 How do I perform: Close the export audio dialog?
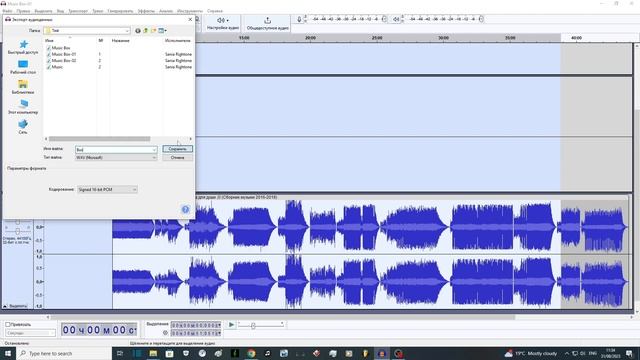pyautogui.click(x=190, y=19)
